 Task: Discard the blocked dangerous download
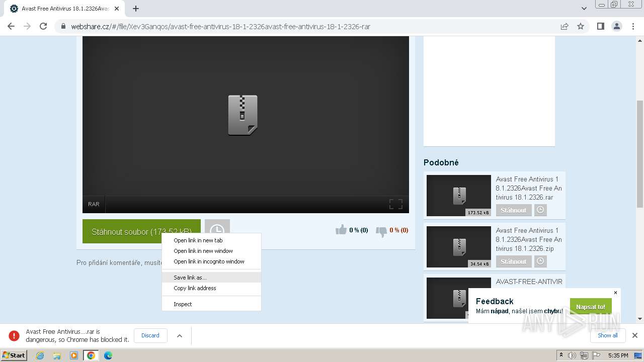[150, 335]
